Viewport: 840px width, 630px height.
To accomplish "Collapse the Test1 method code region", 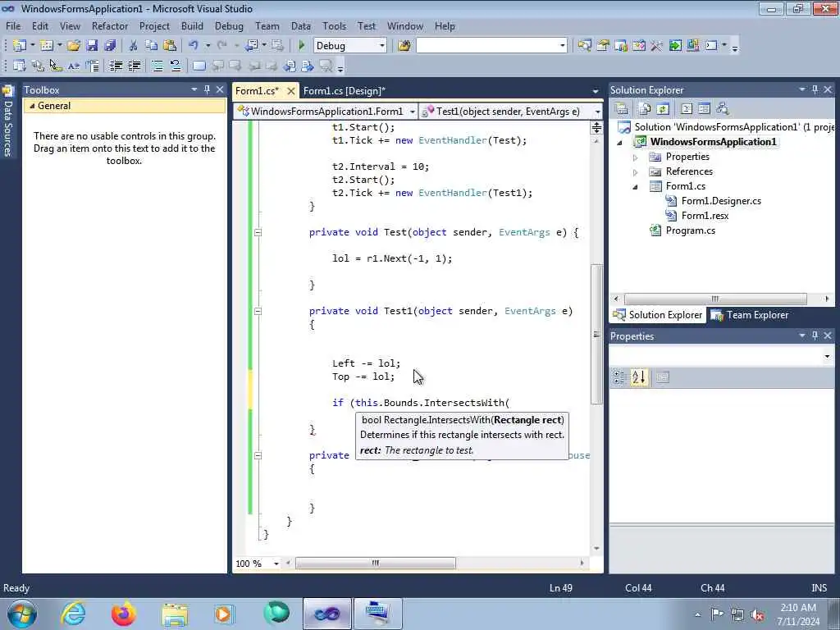I will click(x=258, y=311).
